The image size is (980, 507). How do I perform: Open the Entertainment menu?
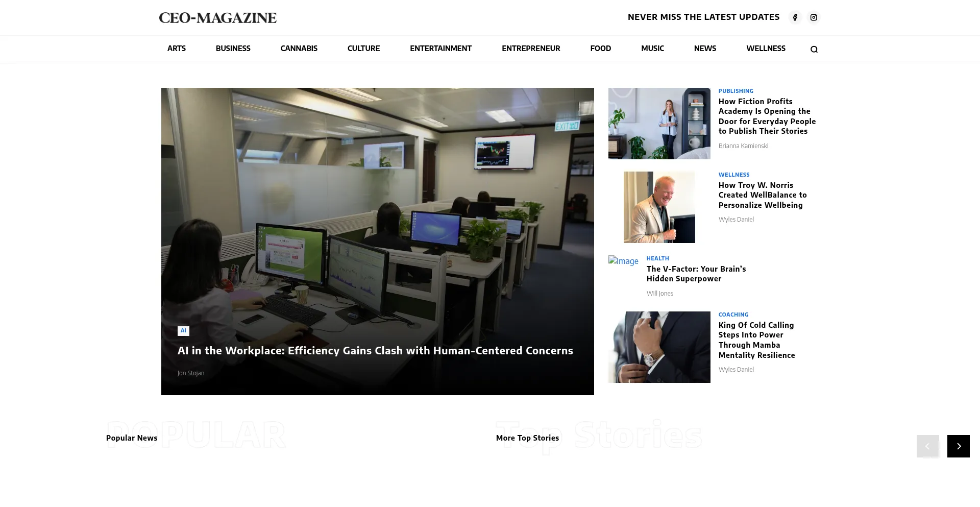440,49
